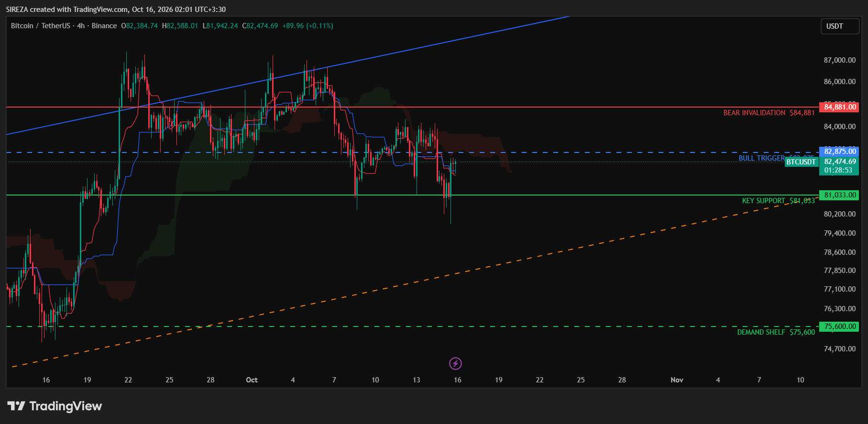Click the 86,000.00 price axis label
Screen dimensions: 868x424
840,82
